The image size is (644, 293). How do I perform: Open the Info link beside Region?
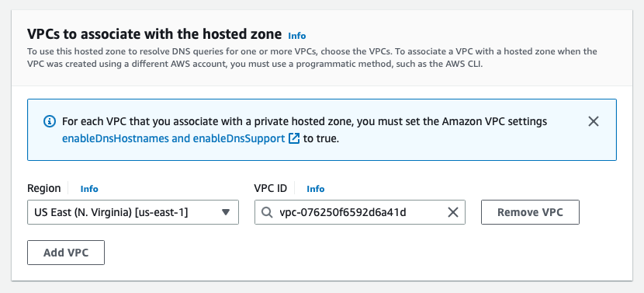click(89, 189)
